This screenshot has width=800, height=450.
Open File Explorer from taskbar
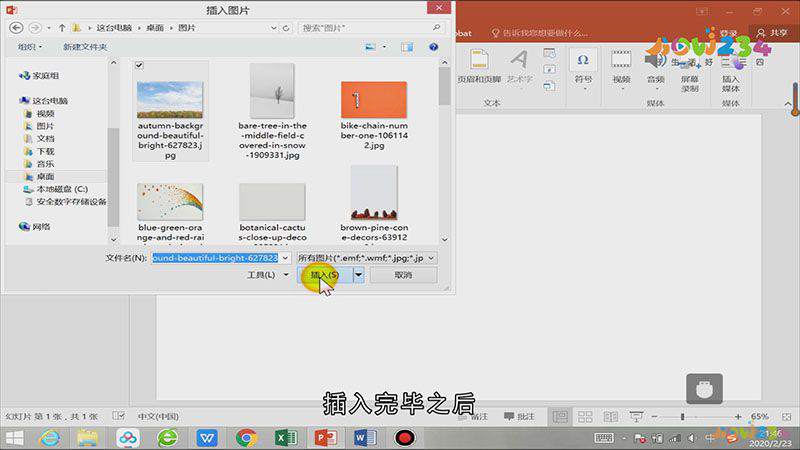(88, 438)
